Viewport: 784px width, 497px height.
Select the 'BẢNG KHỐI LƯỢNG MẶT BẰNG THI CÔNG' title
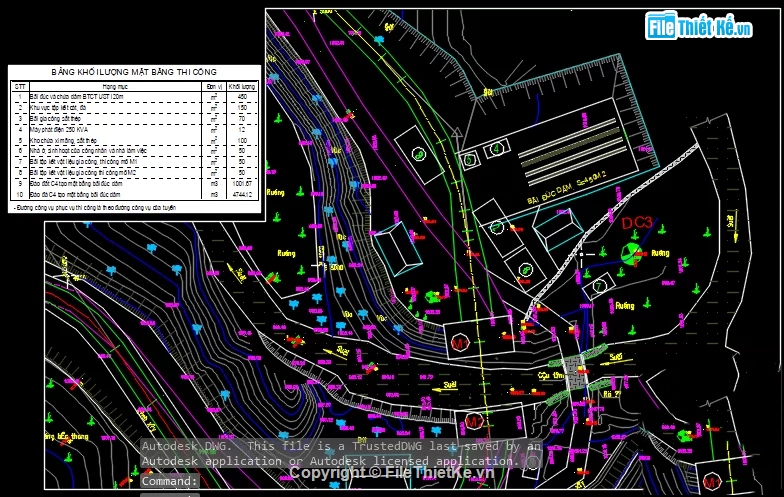click(x=134, y=72)
